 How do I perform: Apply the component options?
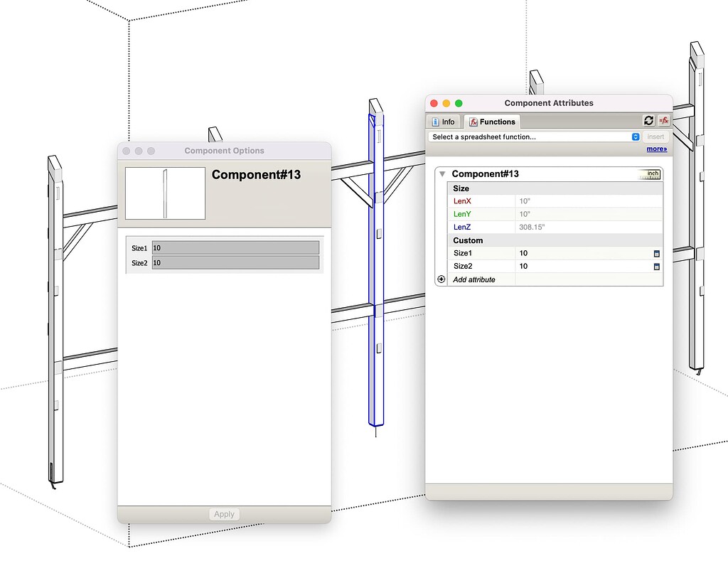pos(224,513)
